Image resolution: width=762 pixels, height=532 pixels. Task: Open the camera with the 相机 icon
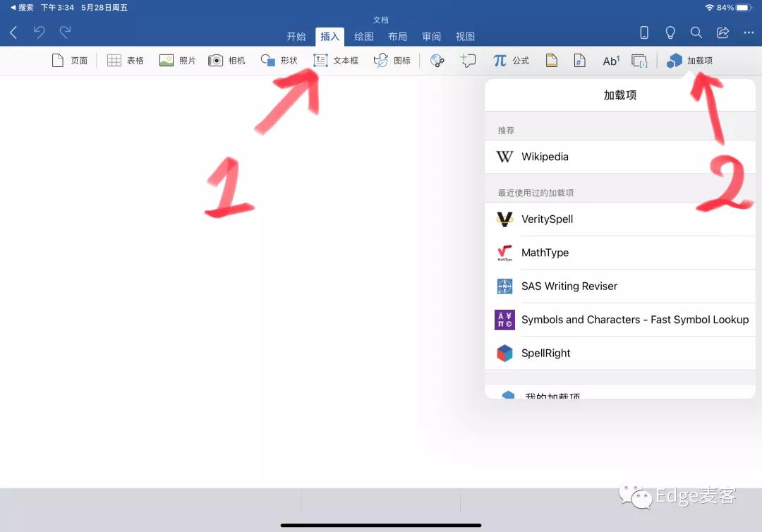click(226, 60)
